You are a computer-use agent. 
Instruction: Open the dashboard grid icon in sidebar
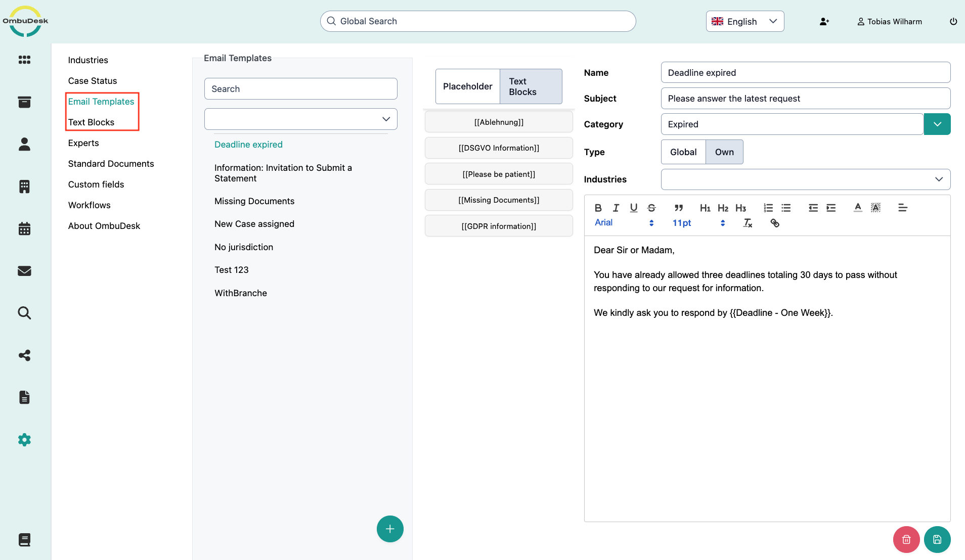pos(24,60)
